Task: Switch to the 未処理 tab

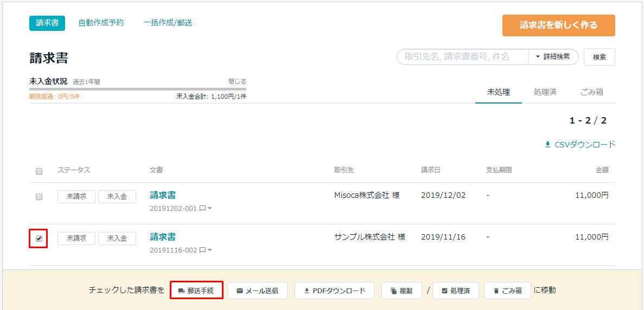Action: 499,92
